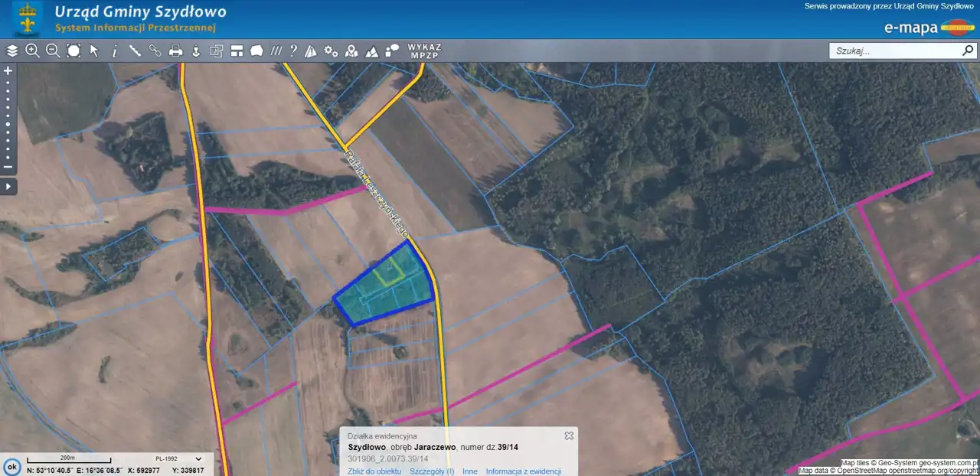Click in the Szukaj search field
The image size is (980, 476).
pos(894,51)
